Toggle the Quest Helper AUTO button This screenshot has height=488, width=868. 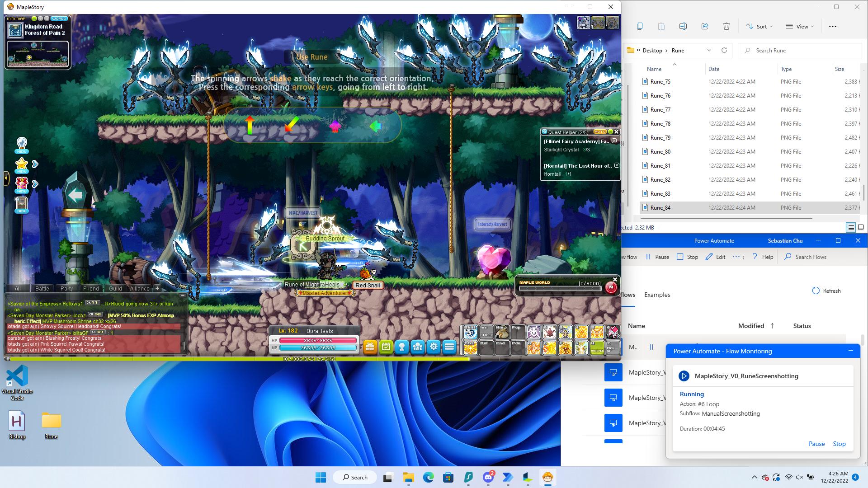click(x=600, y=131)
